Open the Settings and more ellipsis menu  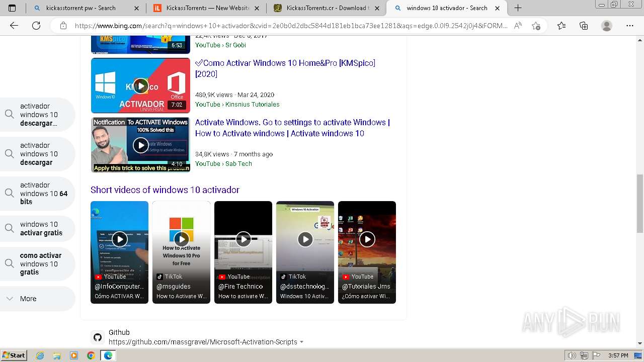(x=629, y=26)
